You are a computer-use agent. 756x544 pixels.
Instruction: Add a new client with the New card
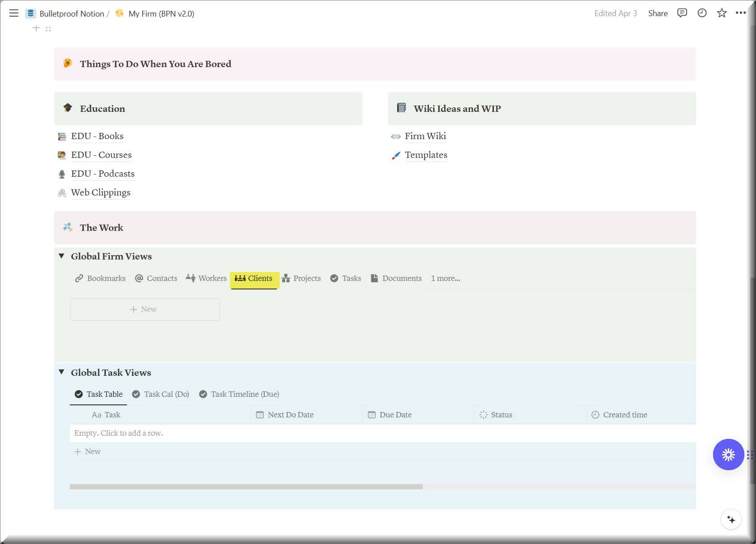(x=145, y=310)
